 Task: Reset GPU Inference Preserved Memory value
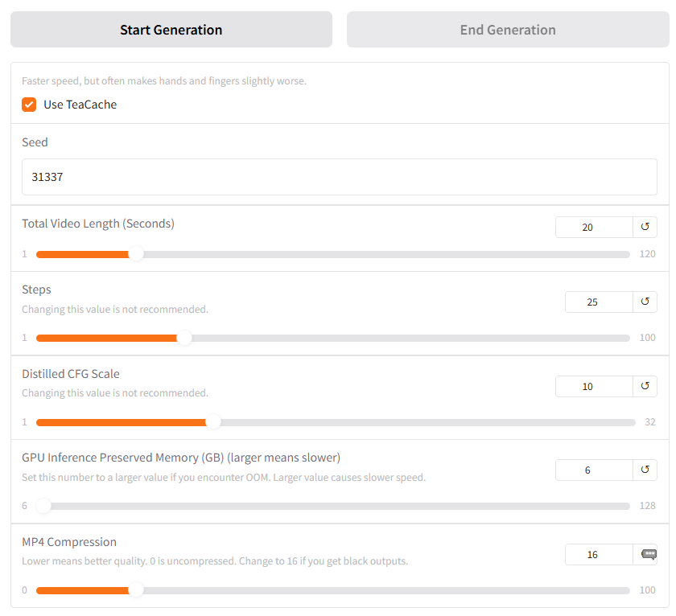click(645, 470)
